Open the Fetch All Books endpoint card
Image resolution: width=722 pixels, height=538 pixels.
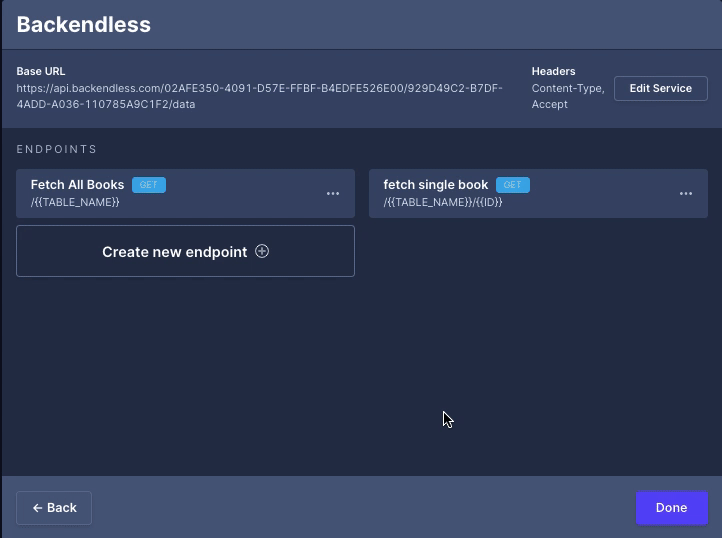186,193
